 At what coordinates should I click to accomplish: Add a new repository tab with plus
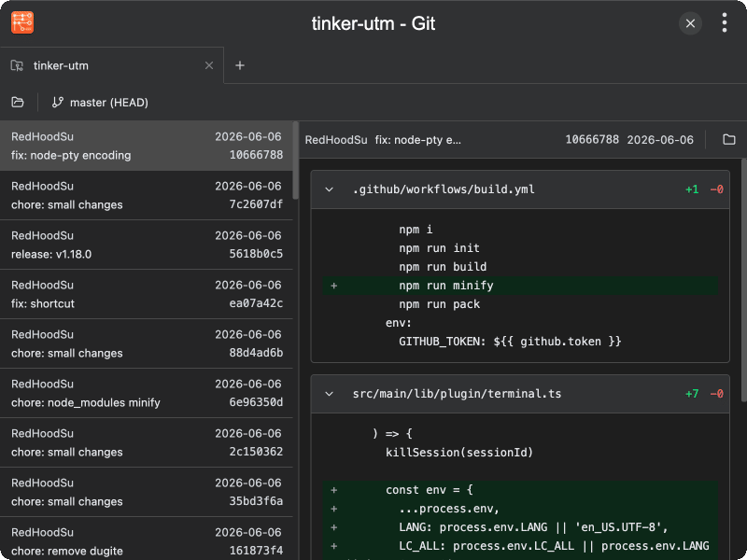coord(240,65)
